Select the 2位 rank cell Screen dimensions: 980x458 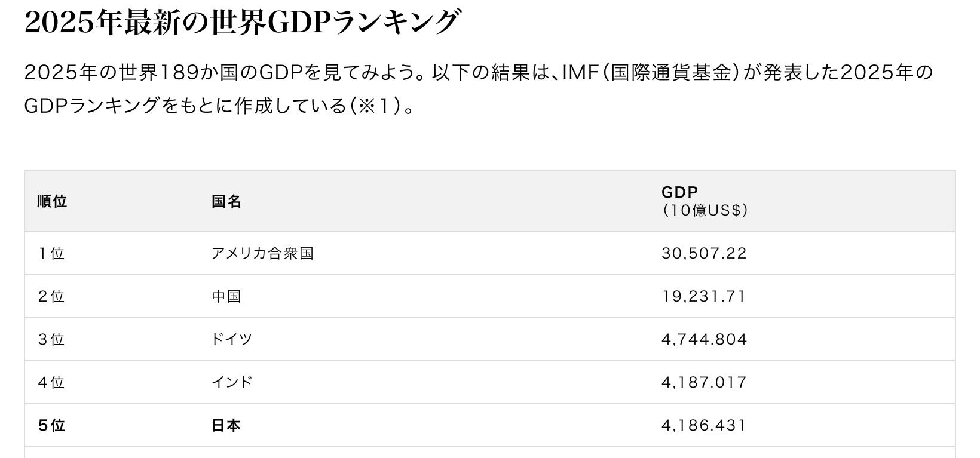pyautogui.click(x=51, y=296)
